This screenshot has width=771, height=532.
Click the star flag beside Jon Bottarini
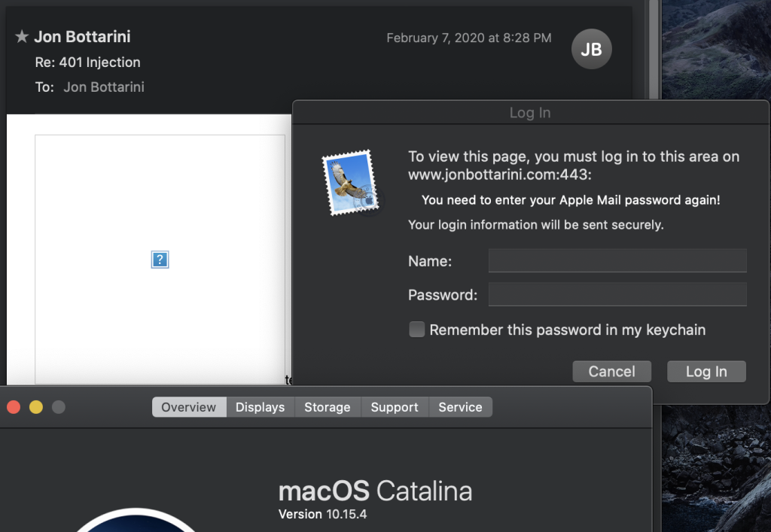(x=22, y=36)
